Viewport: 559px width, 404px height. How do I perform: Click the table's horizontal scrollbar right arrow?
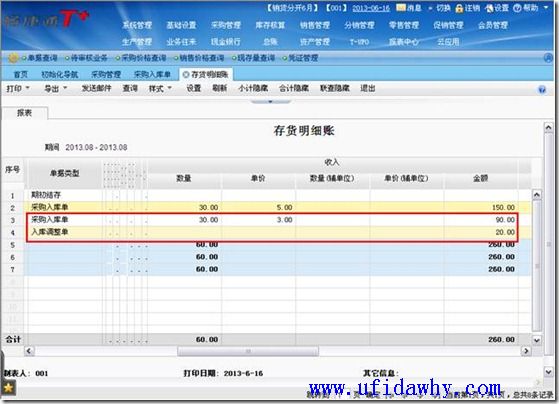click(x=525, y=351)
